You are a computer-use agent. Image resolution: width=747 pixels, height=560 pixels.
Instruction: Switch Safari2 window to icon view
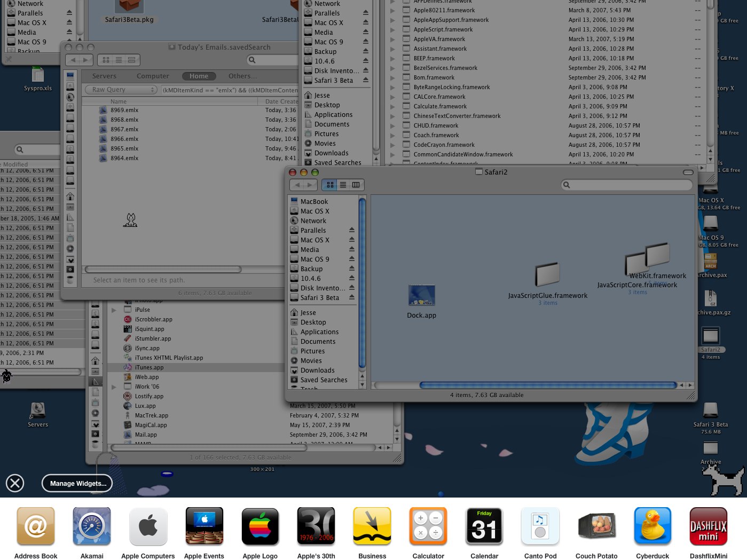(330, 185)
